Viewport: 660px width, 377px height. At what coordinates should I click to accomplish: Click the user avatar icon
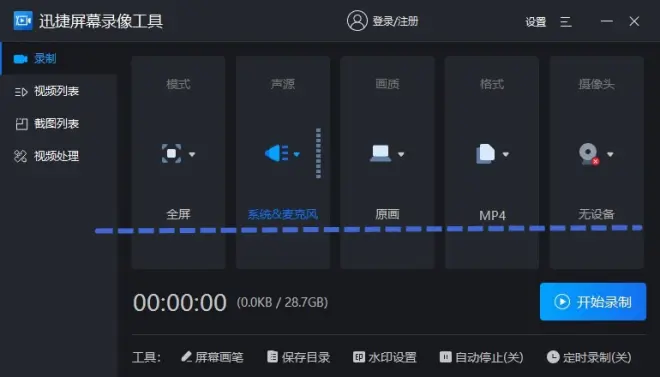[357, 21]
